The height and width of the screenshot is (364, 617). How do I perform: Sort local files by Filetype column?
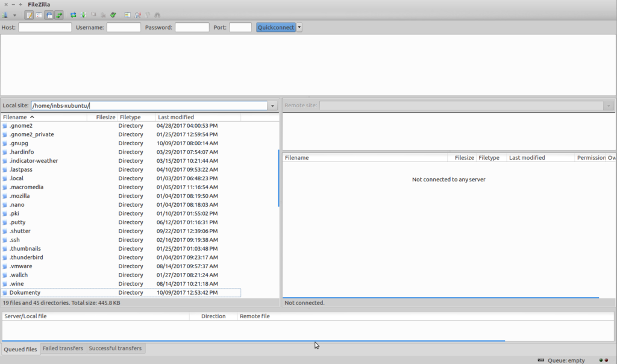pos(136,118)
